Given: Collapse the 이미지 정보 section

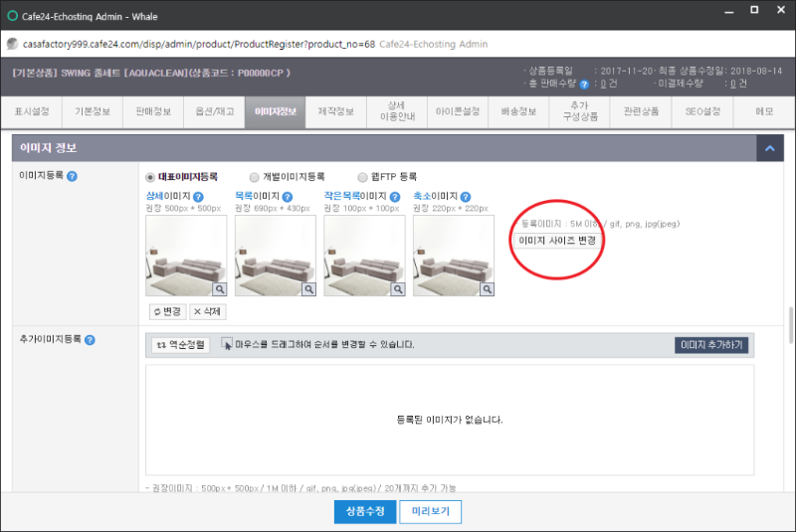Looking at the screenshot, I should tap(769, 148).
